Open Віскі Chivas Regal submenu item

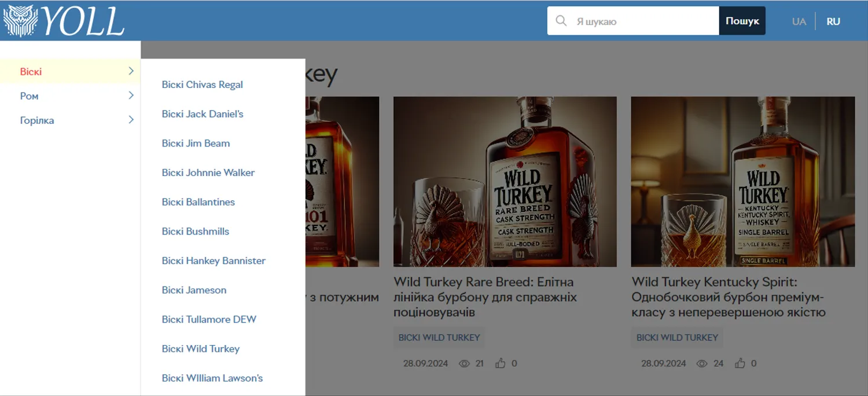point(202,85)
